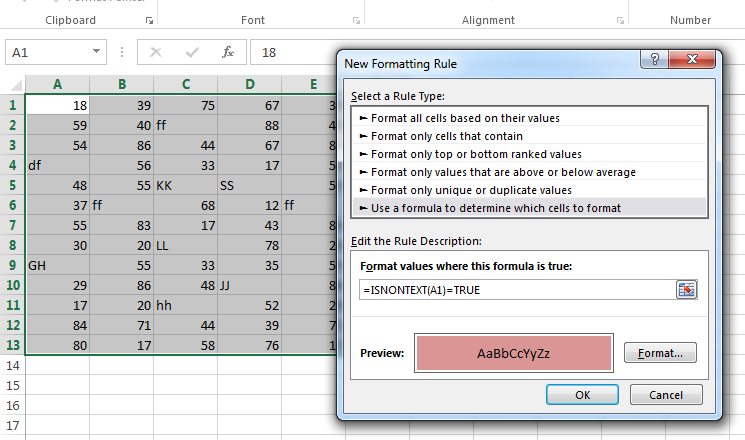The width and height of the screenshot is (745, 440).
Task: Select 'Format only unique or duplicate values'
Action: click(529, 190)
